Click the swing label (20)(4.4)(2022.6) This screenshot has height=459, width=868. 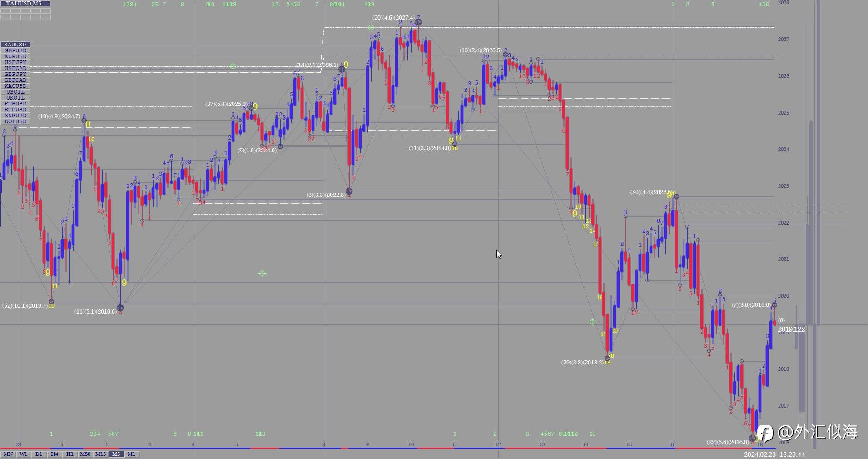651,192
